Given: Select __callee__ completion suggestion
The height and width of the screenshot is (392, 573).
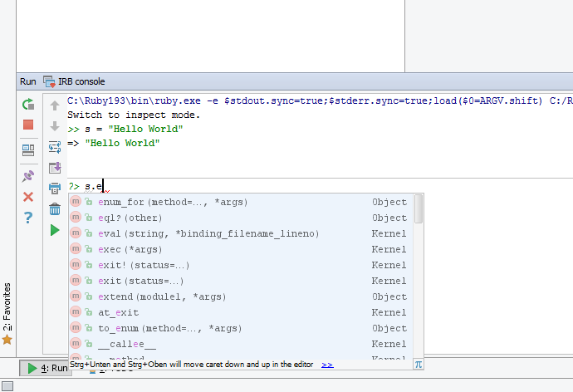Looking at the screenshot, I should click(x=241, y=344).
